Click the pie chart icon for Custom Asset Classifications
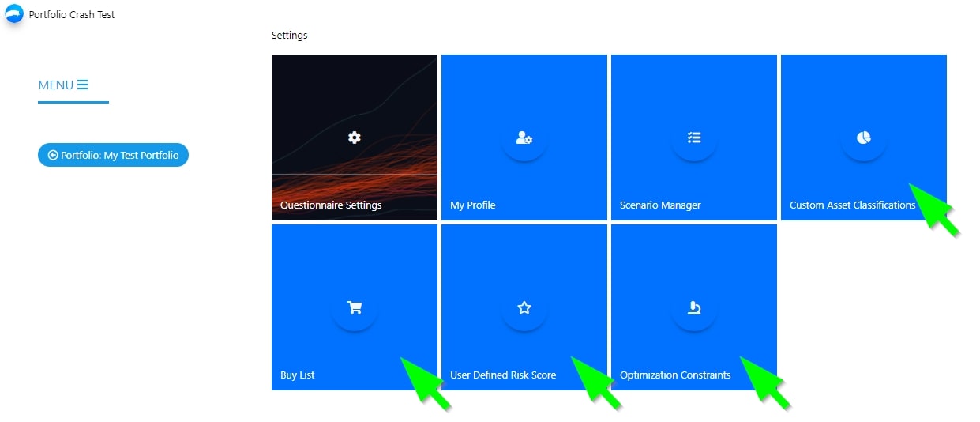Screen dimensions: 980x422 point(863,138)
